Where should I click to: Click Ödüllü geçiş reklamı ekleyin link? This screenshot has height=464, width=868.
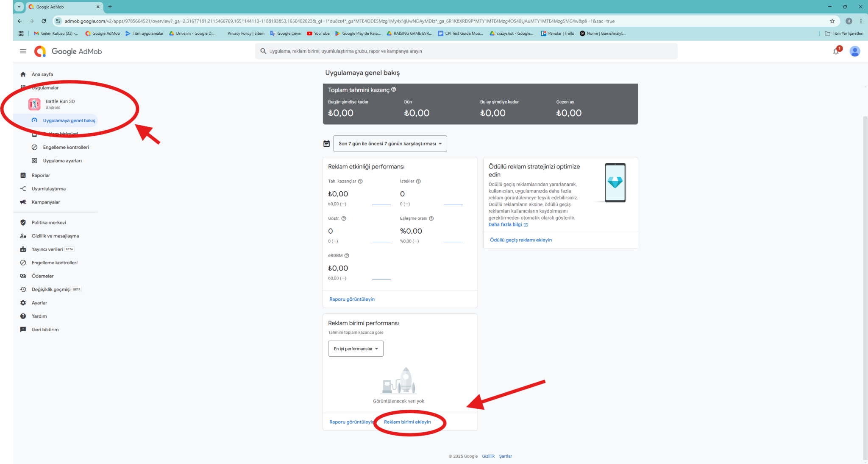520,240
